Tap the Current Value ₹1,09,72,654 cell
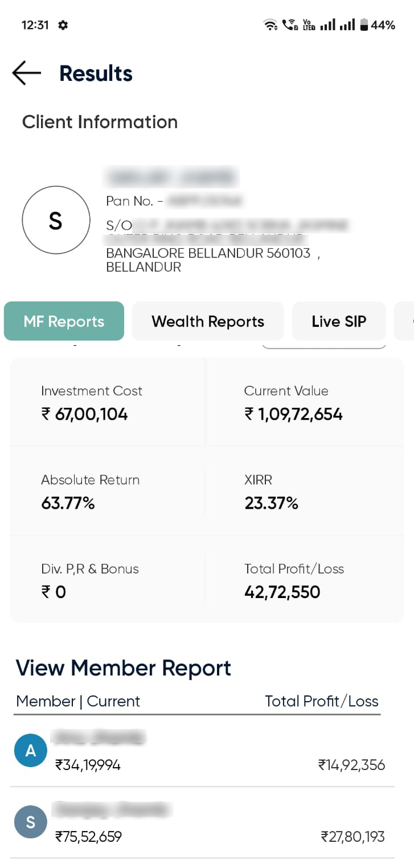The width and height of the screenshot is (414, 868). point(304,403)
